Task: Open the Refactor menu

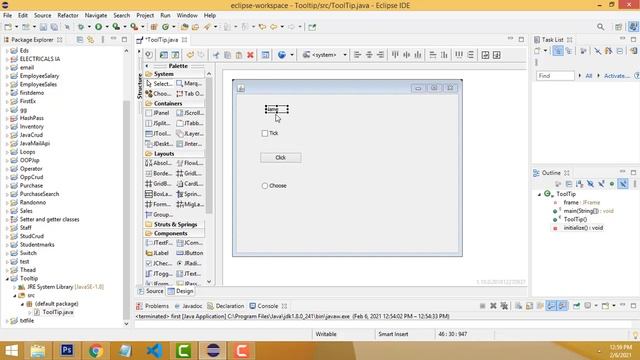Action: (x=68, y=15)
